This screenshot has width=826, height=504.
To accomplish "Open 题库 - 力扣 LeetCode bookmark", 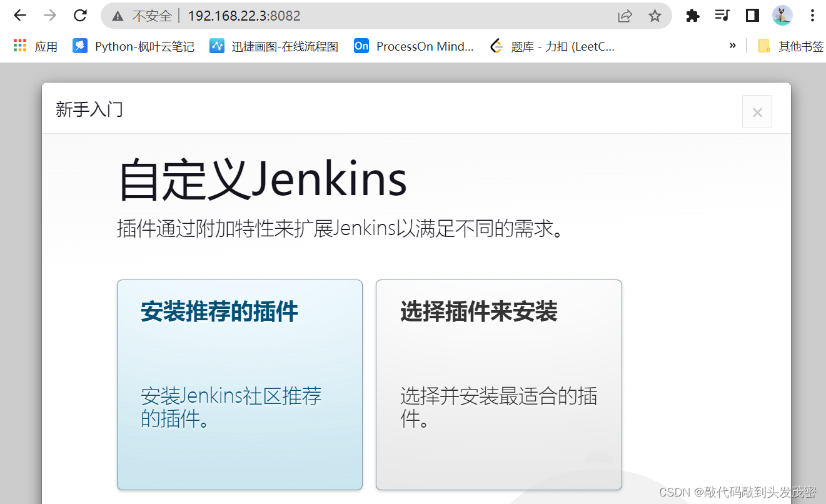I will tap(553, 46).
